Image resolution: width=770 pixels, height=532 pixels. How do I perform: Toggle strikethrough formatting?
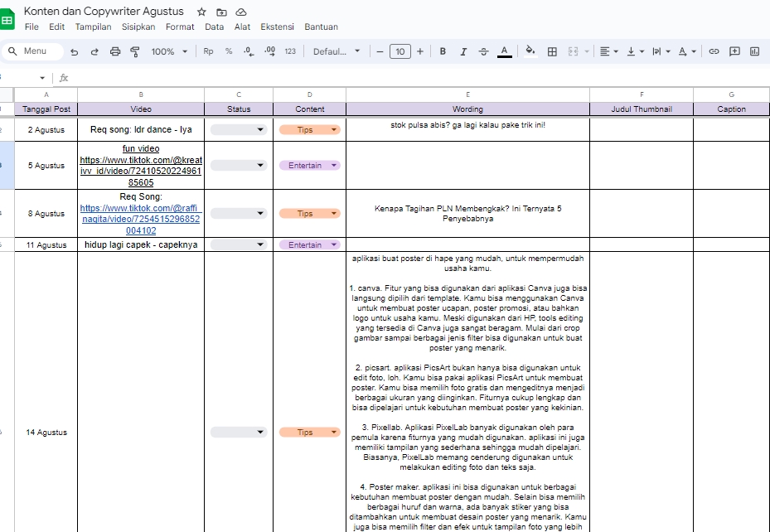point(483,51)
